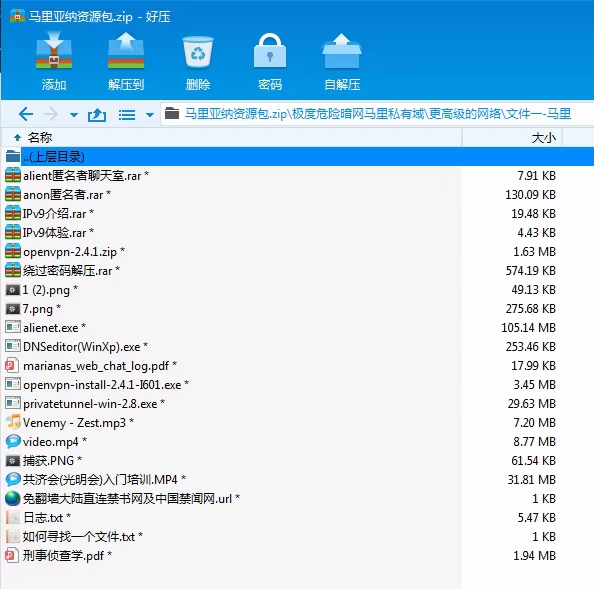Viewport: 594px width, 589px height.
Task: Click the 添加 (Add) toolbar icon
Action: coord(54,51)
